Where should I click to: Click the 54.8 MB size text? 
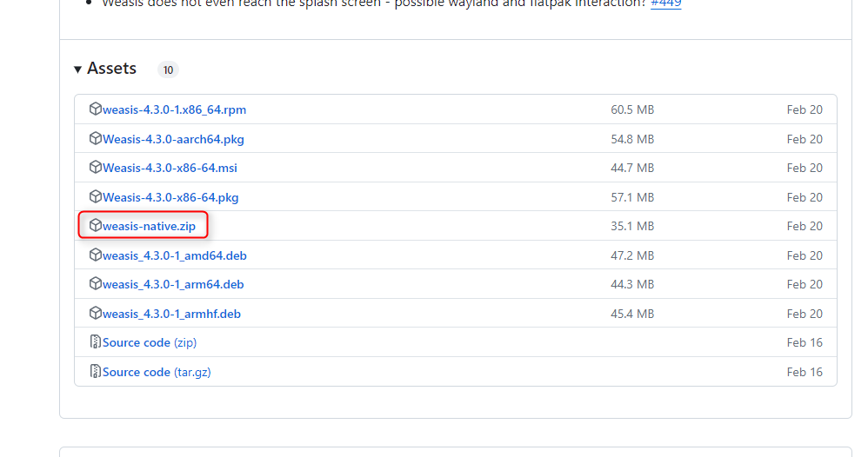tap(632, 139)
